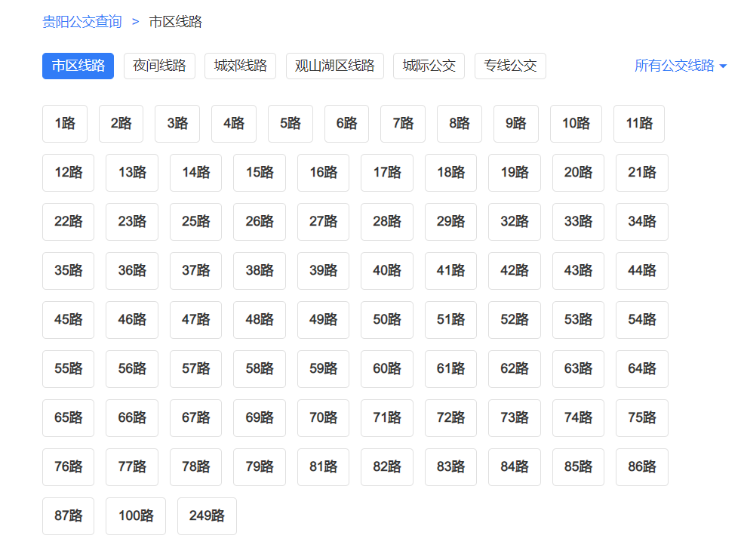Open bus route 39路

tap(323, 271)
